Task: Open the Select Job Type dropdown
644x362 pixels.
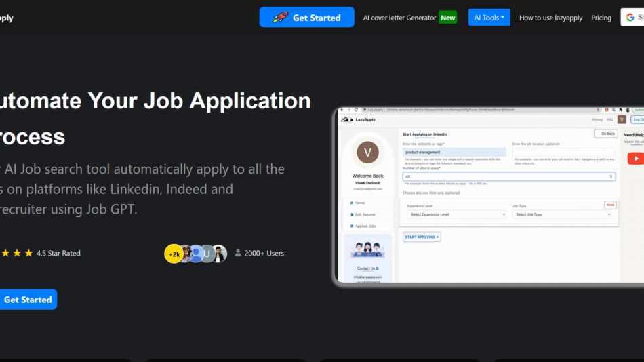Action: click(x=562, y=214)
